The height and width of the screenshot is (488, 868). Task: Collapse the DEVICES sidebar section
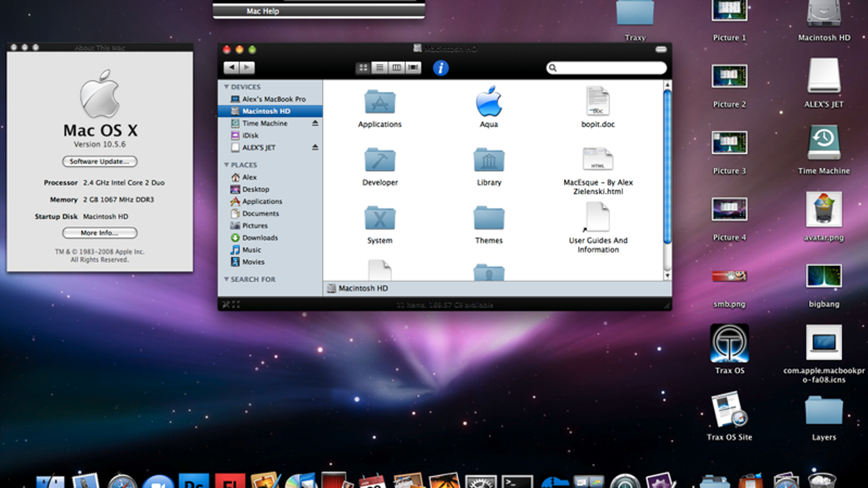pyautogui.click(x=226, y=87)
